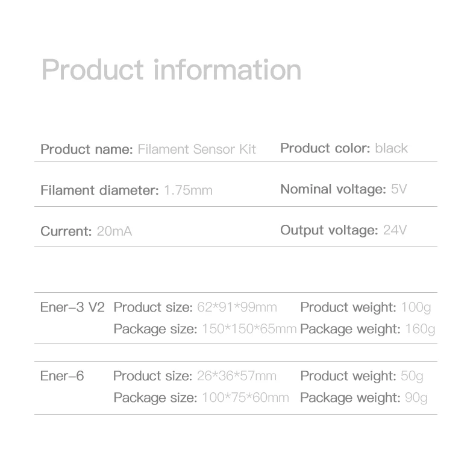The width and height of the screenshot is (476, 458).
Task: Select the Nominal voltage label
Action: pos(333,189)
